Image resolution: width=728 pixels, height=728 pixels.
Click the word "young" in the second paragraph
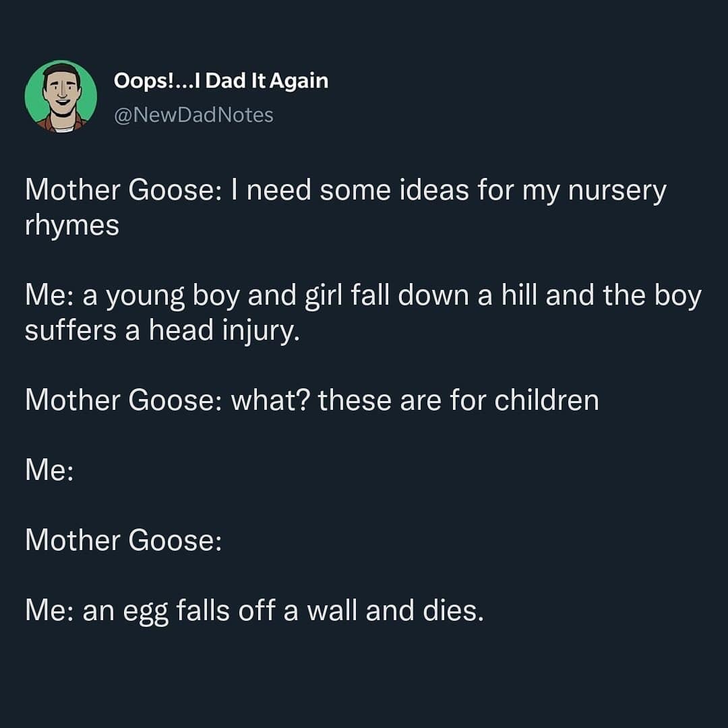click(149, 297)
